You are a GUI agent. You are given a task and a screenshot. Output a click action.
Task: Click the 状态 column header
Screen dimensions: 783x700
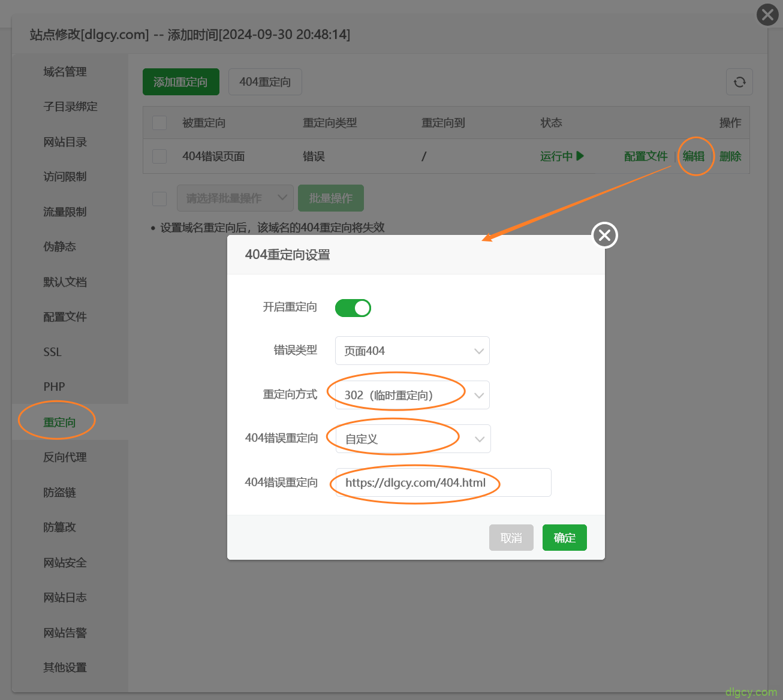pyautogui.click(x=551, y=123)
